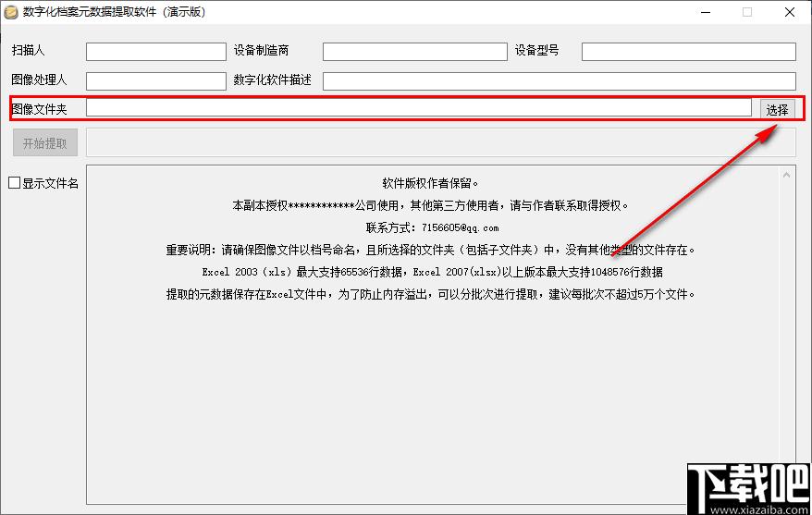Click the scrollbar up arrow in text panel
The height and width of the screenshot is (515, 812).
786,175
